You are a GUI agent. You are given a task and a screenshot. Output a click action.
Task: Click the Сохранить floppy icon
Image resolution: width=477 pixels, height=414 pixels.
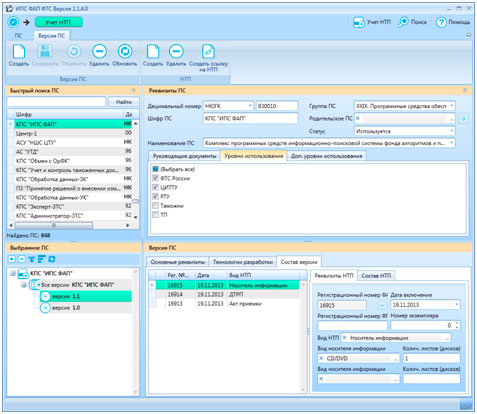pyautogui.click(x=45, y=52)
